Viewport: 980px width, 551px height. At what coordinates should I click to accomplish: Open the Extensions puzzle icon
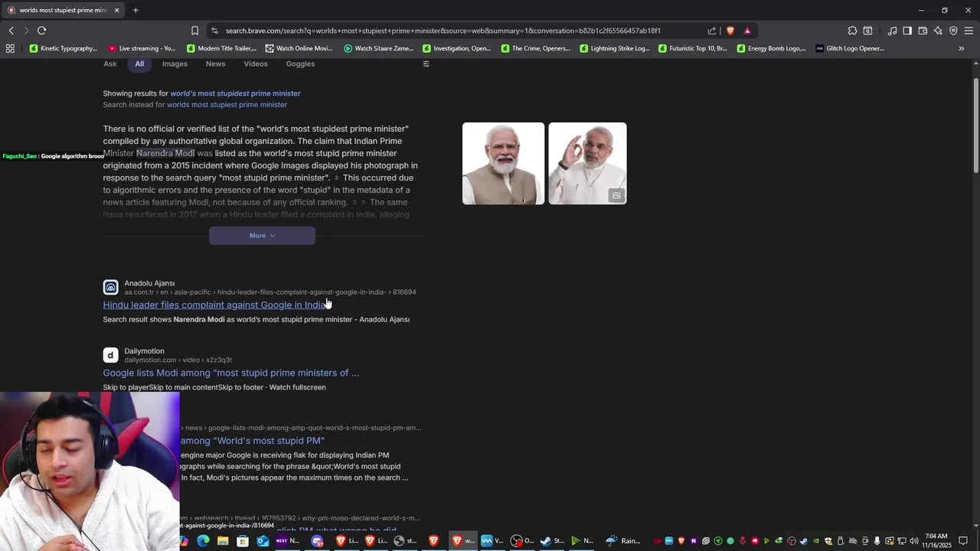[x=852, y=31]
